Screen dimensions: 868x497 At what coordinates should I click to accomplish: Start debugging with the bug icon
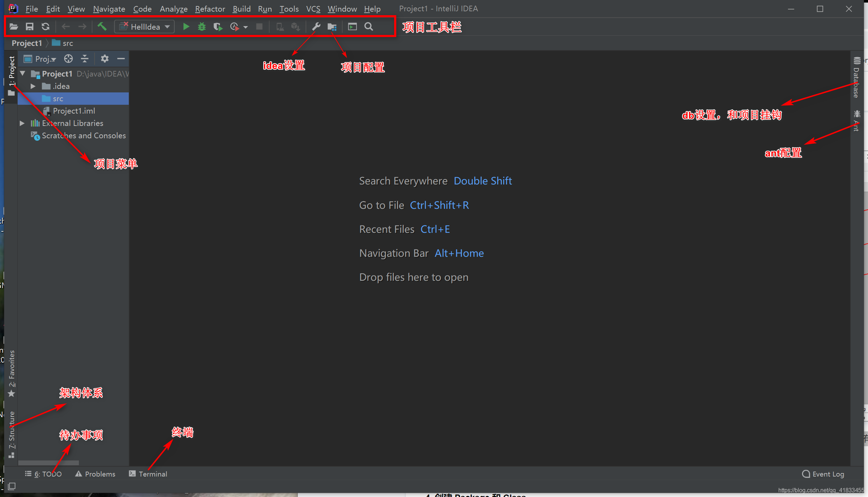coord(201,27)
